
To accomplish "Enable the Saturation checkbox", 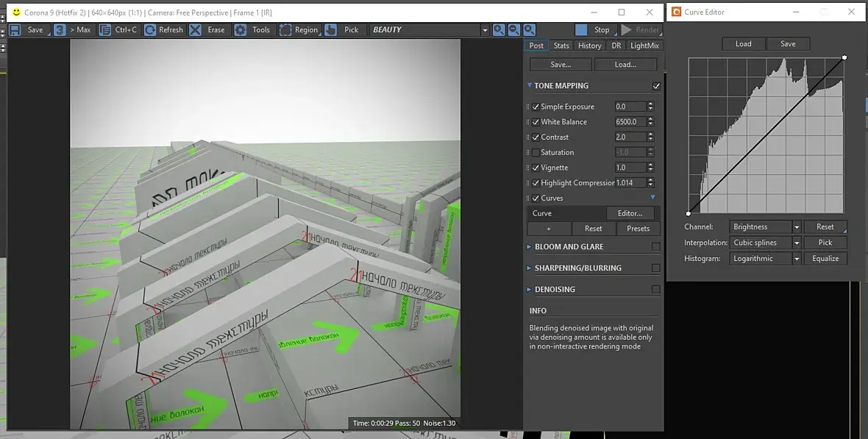I will [x=536, y=152].
